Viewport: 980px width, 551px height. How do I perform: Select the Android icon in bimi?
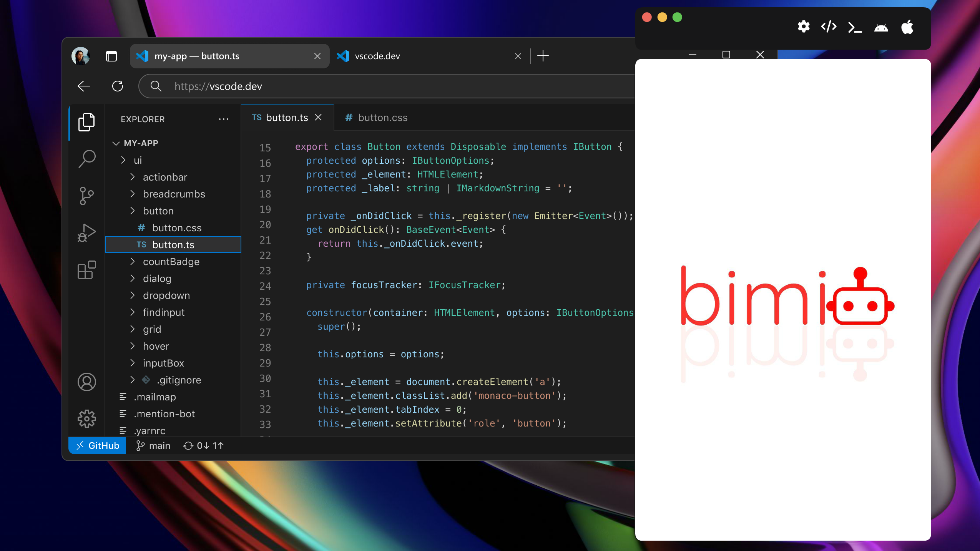(881, 28)
